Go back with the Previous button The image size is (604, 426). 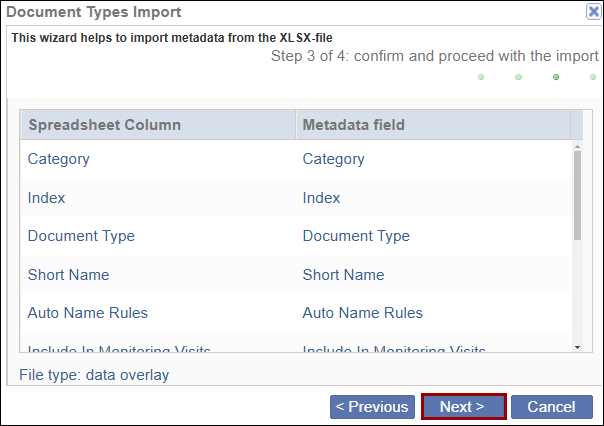(x=372, y=407)
